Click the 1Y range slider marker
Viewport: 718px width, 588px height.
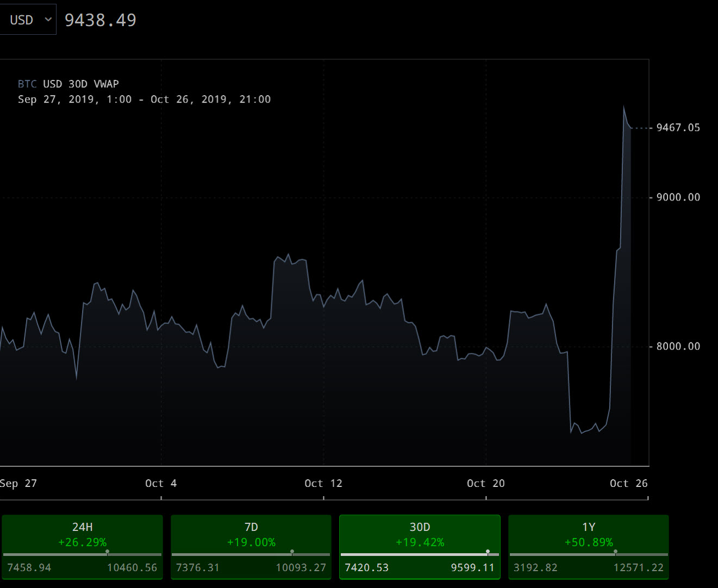[x=615, y=552]
